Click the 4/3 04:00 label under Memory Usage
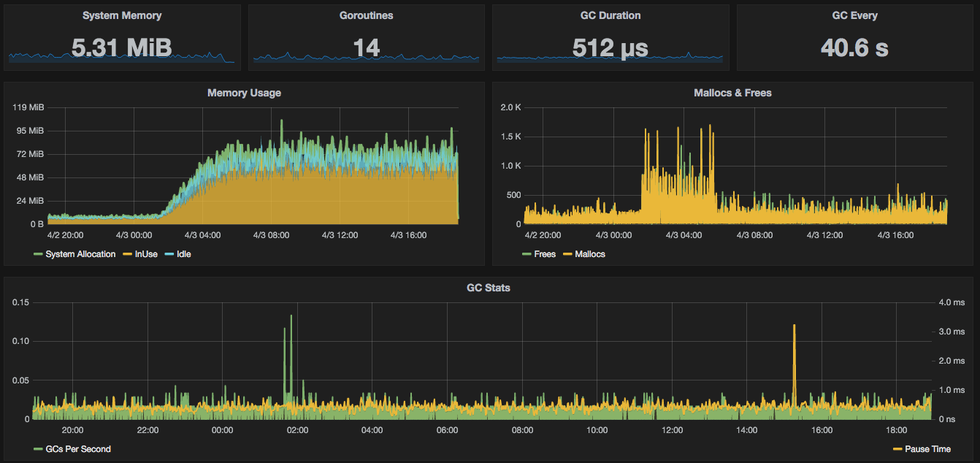Viewport: 980px width, 463px height. [202, 235]
